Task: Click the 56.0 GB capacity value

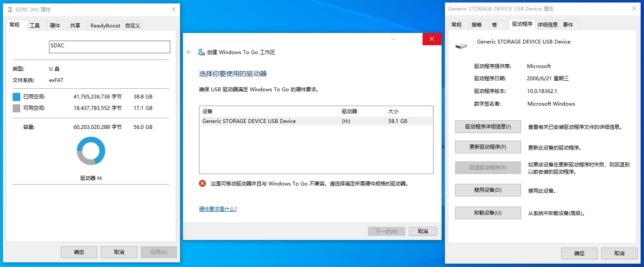Action: (x=143, y=127)
